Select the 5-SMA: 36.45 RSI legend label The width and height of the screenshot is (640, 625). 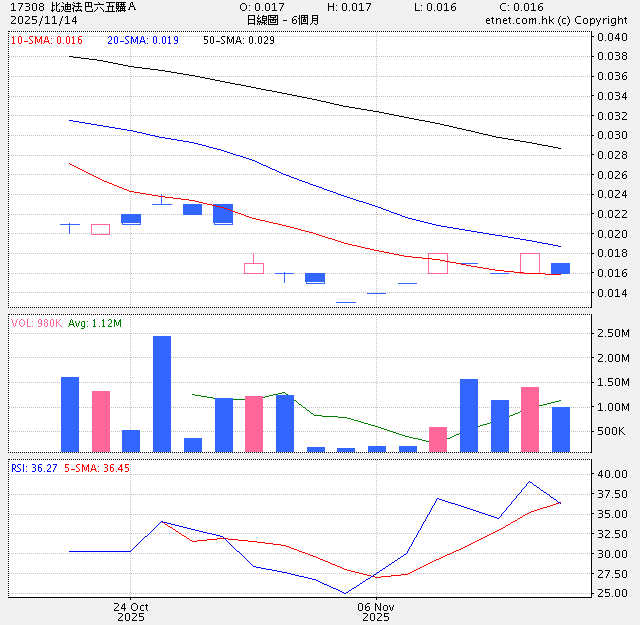[x=98, y=467]
